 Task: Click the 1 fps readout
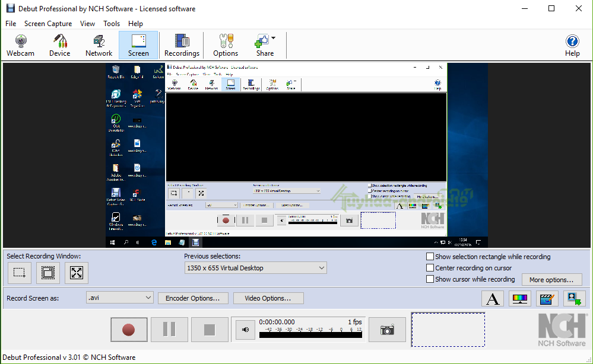coord(355,322)
